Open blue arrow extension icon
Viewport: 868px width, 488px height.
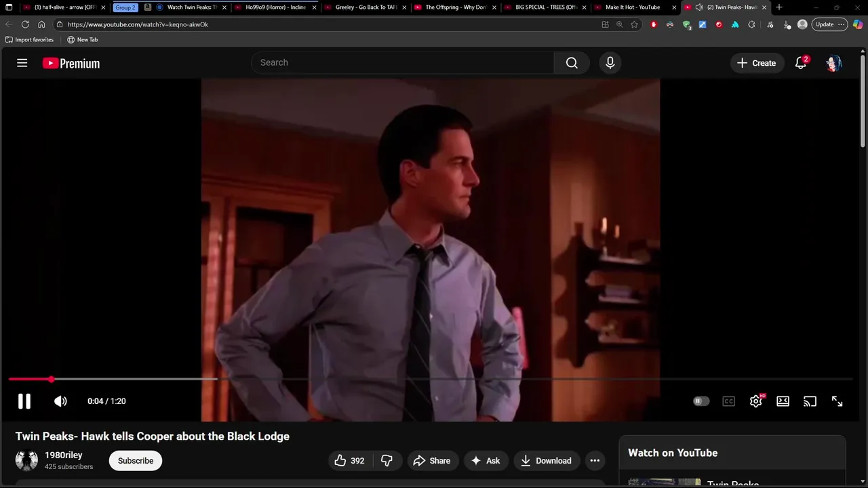coord(703,24)
